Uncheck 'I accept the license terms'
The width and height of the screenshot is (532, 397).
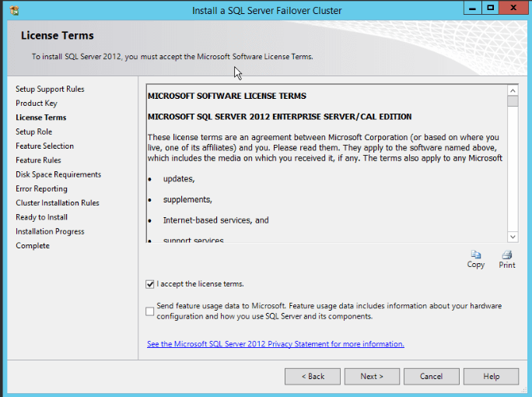[150, 284]
